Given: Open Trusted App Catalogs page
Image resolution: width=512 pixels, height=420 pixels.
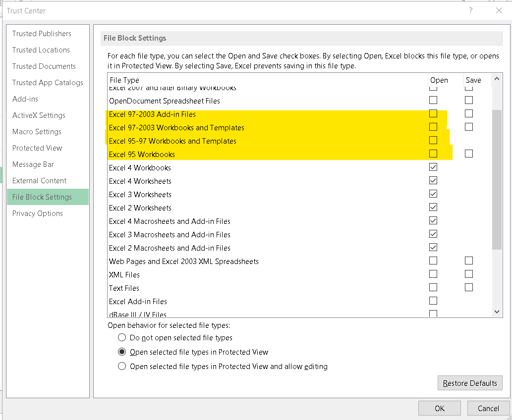Looking at the screenshot, I should pos(48,83).
